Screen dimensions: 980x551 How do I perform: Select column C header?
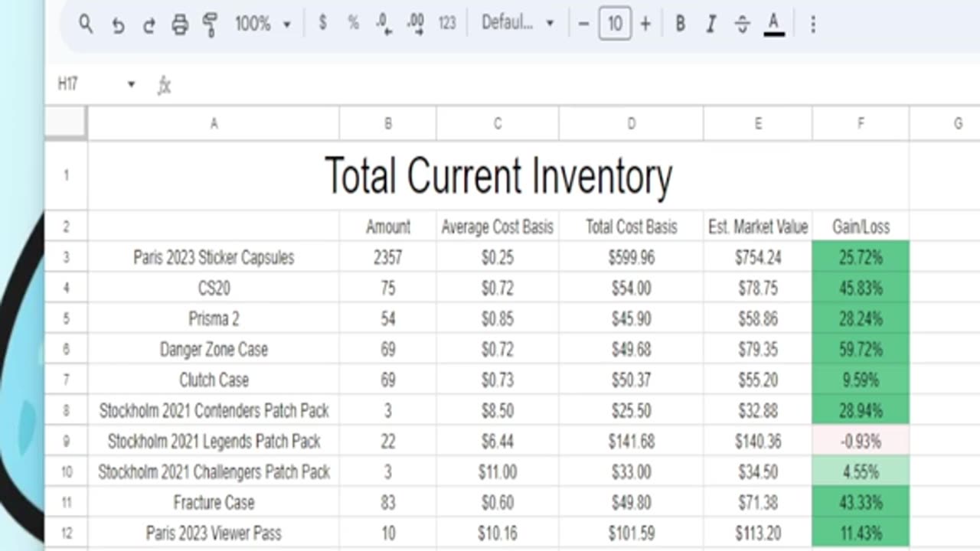pyautogui.click(x=498, y=123)
